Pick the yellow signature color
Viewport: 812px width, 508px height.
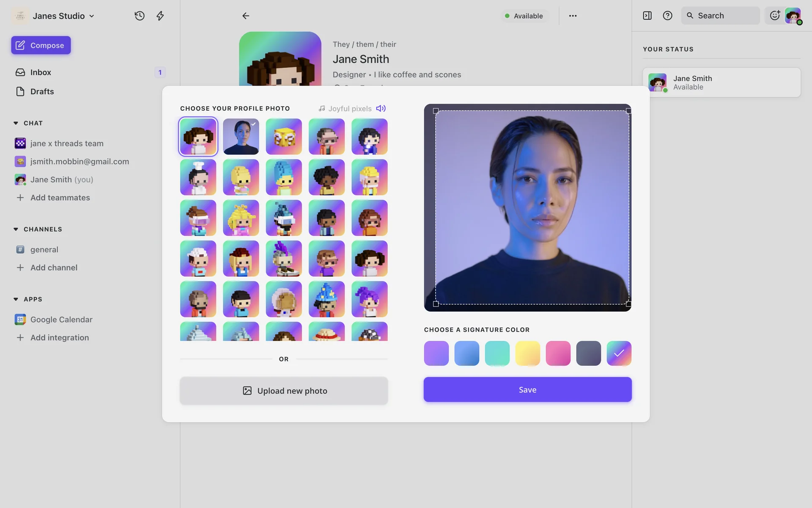click(x=527, y=353)
